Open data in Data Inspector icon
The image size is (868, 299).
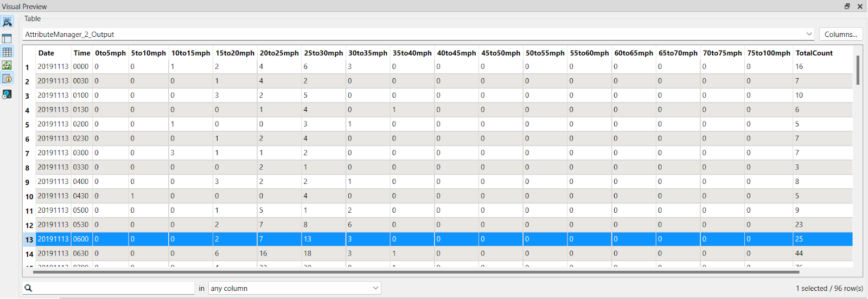click(x=7, y=94)
